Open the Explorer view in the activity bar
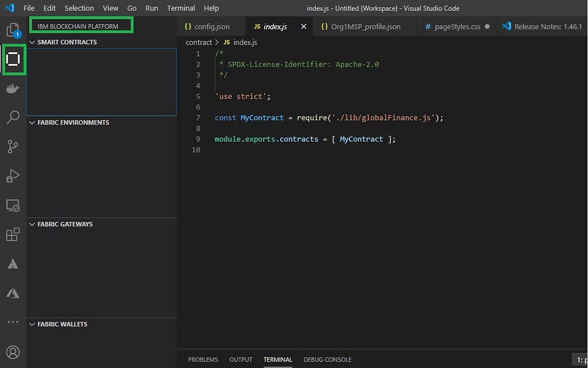 coord(13,30)
